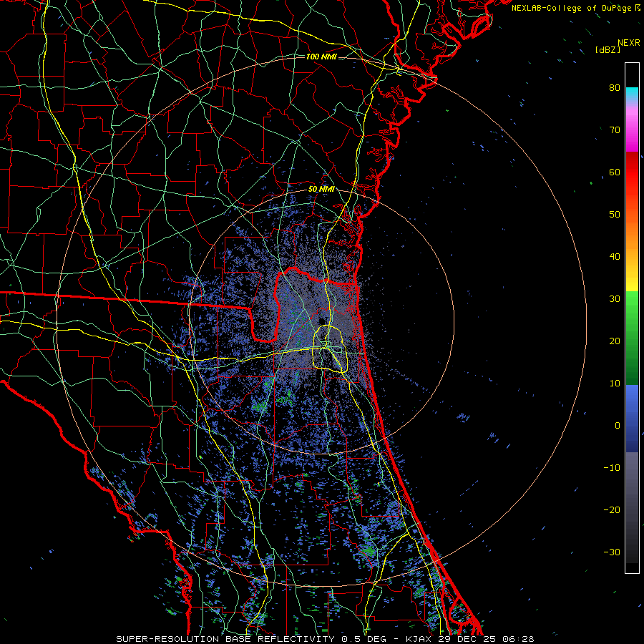Click the 'NEXLAB-College of DuPage' header text
The height and width of the screenshot is (644, 644).
pyautogui.click(x=572, y=8)
